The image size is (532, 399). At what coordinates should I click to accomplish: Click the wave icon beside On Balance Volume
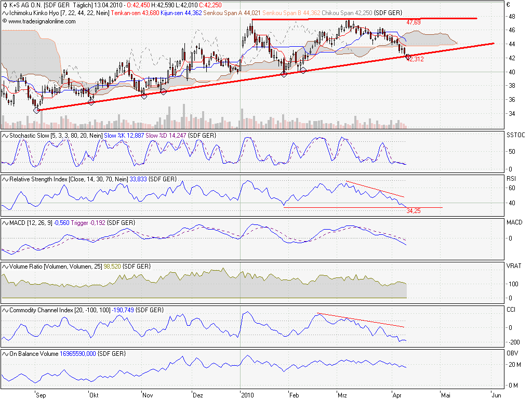point(5,354)
